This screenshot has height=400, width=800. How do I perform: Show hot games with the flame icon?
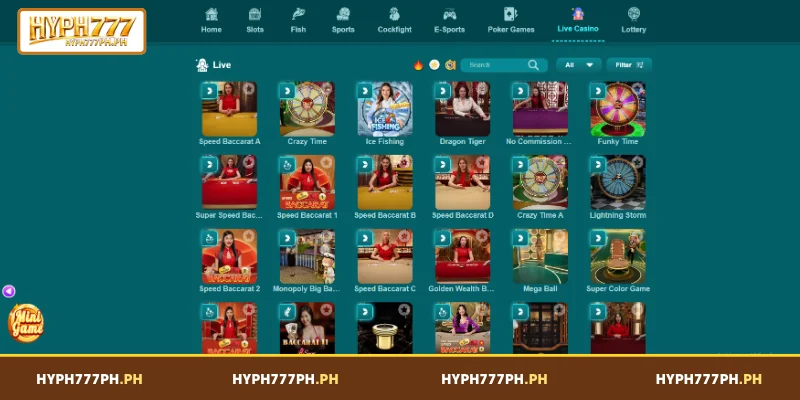418,65
